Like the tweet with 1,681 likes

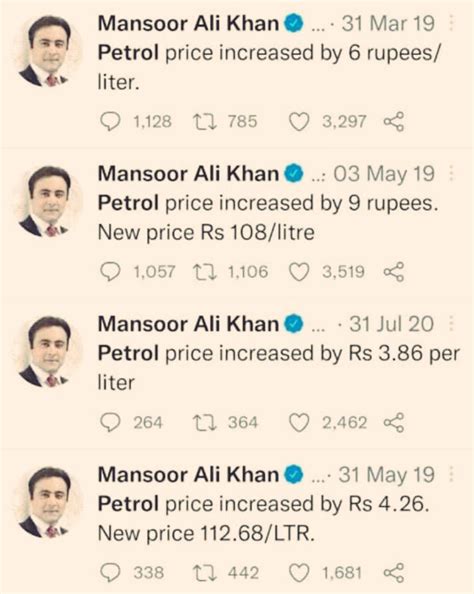[299, 573]
